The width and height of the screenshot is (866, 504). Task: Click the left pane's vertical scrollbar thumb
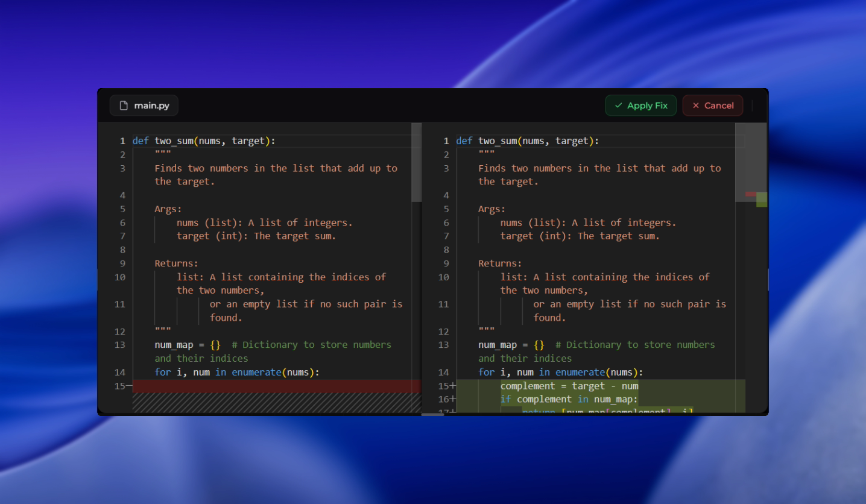pyautogui.click(x=416, y=162)
